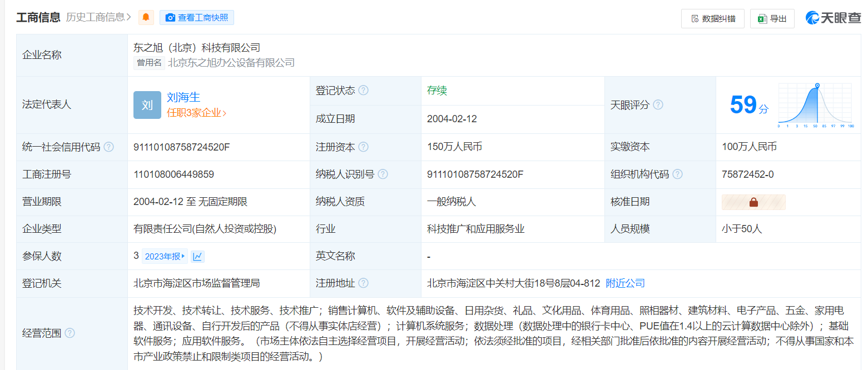868x370 pixels.
Task: Click the company name 东之旭（北京）科技有限公司
Action: 197,48
